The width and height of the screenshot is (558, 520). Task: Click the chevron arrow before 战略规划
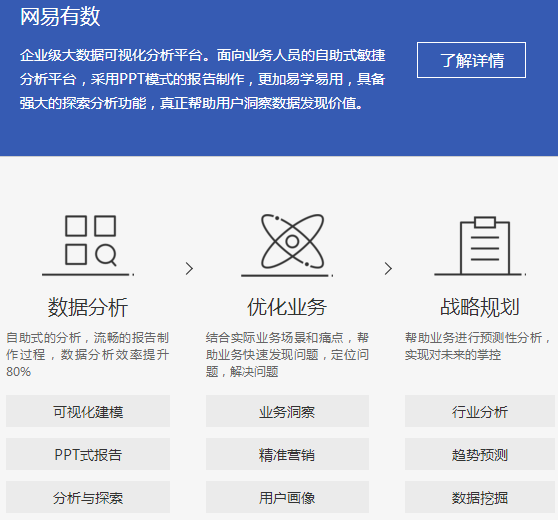388,268
